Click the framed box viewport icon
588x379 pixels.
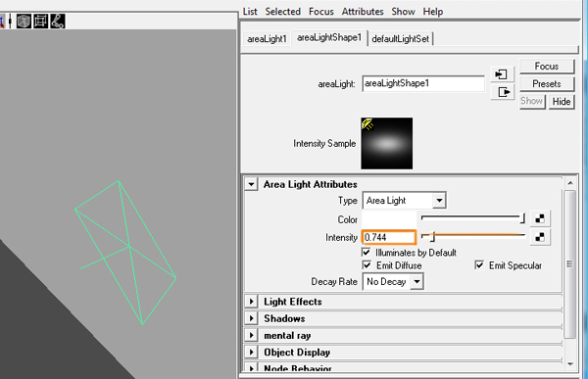(x=40, y=21)
